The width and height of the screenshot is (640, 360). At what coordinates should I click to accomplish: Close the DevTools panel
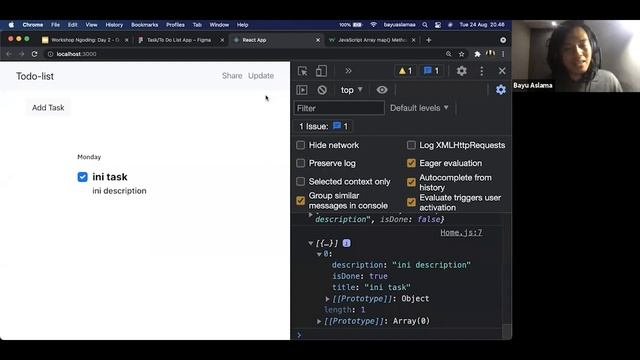click(502, 71)
